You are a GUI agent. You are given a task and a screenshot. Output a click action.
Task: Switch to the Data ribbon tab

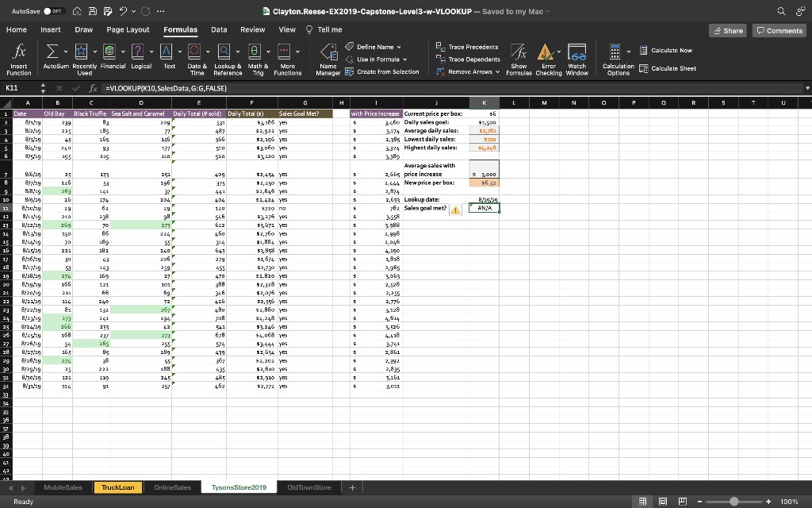(219, 29)
